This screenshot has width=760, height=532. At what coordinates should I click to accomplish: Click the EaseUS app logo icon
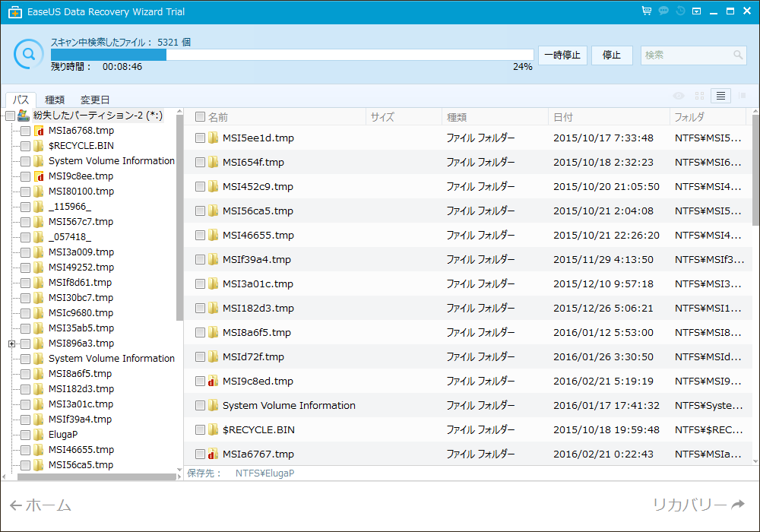(x=15, y=11)
